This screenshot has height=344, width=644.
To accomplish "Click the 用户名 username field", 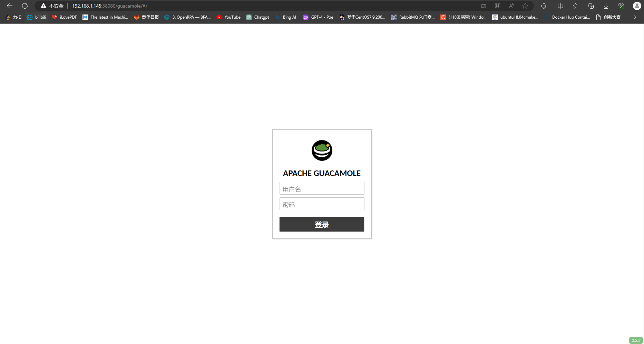I will (x=322, y=188).
